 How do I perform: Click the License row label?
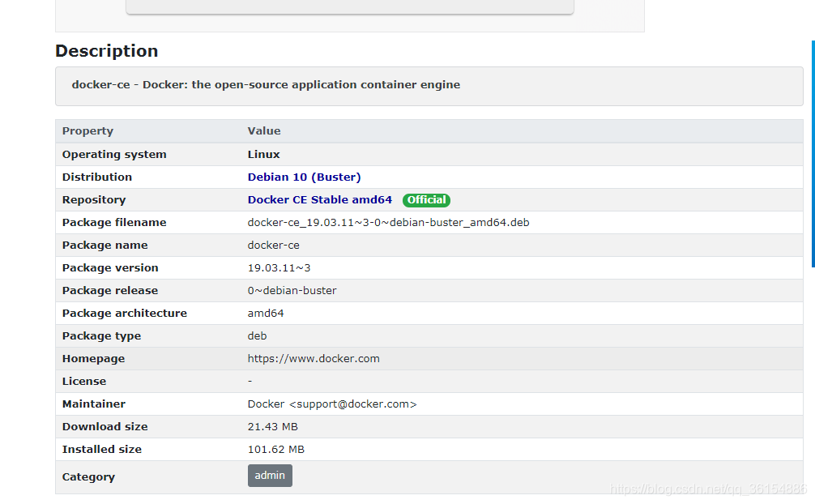84,382
